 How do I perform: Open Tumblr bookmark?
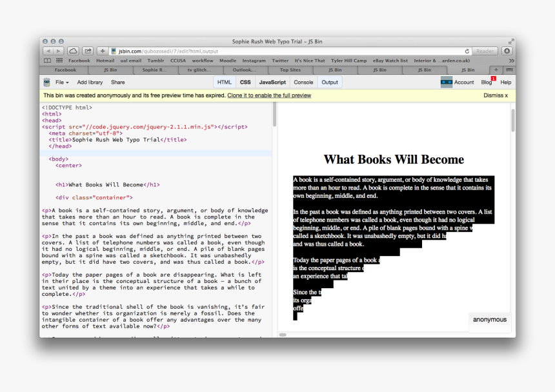[x=156, y=61]
